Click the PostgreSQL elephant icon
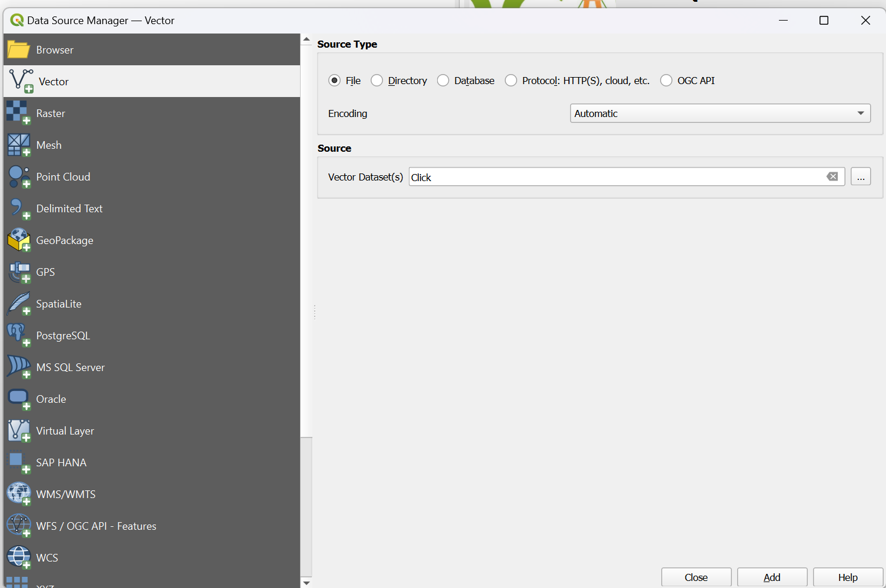 point(18,335)
